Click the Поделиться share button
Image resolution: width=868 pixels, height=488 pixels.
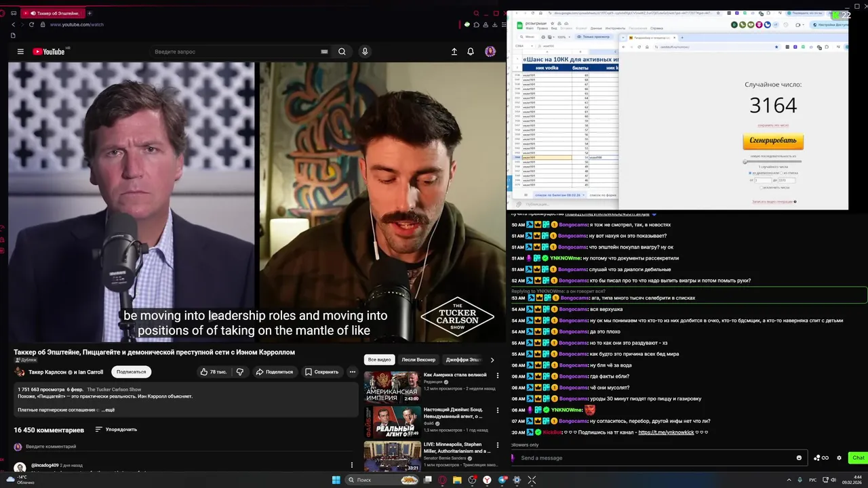[x=274, y=371]
